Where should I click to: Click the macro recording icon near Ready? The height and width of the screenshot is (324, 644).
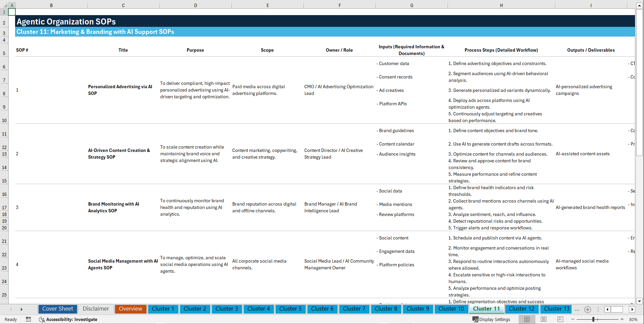tap(28, 319)
